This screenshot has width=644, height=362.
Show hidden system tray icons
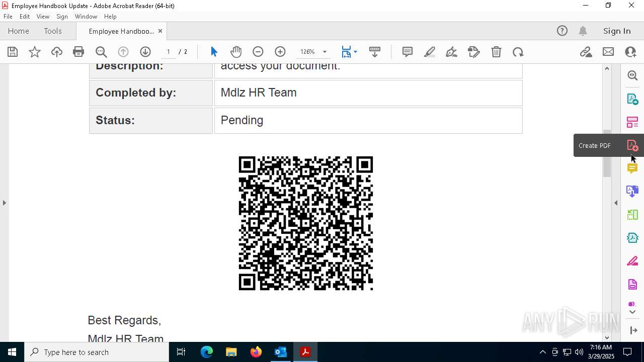(x=542, y=352)
